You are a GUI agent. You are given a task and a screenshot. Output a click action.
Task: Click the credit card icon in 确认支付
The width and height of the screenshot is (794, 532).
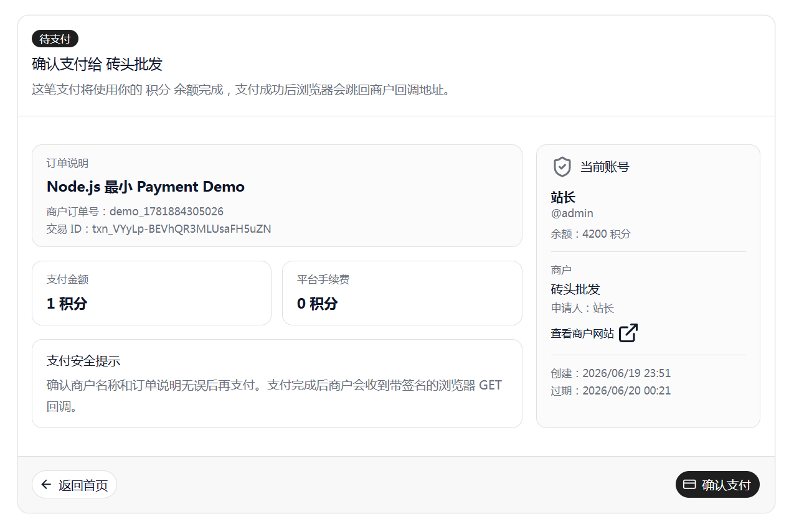point(689,485)
